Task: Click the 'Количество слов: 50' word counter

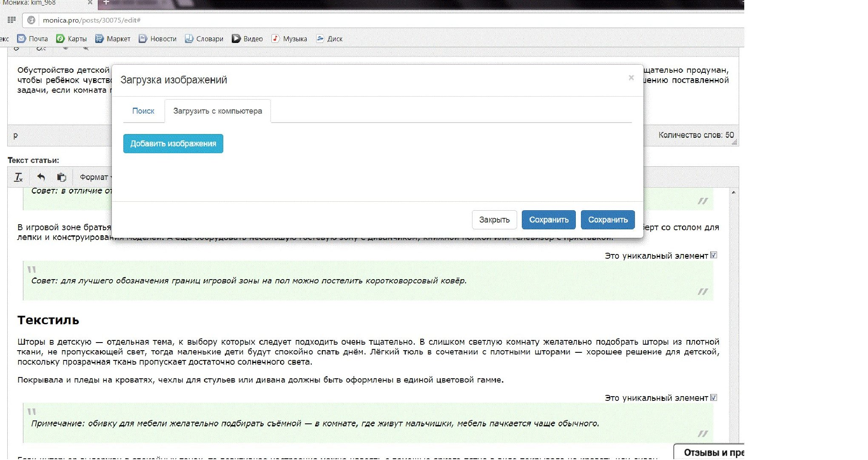Action: (696, 135)
